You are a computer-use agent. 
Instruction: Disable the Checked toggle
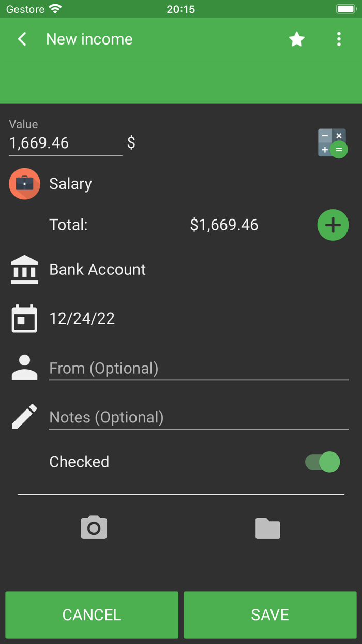[x=321, y=462]
